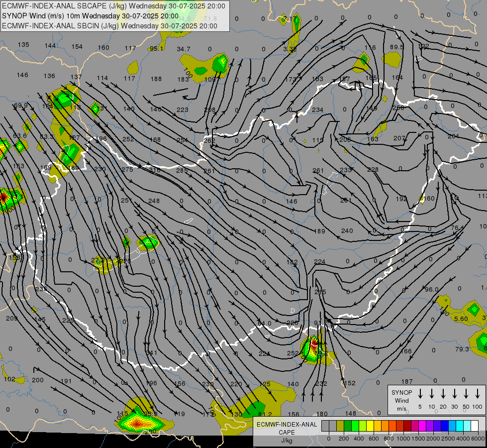Click the '2500' tick label on CAPE legend
Image resolution: width=487 pixels, height=448 pixels.
(x=448, y=439)
